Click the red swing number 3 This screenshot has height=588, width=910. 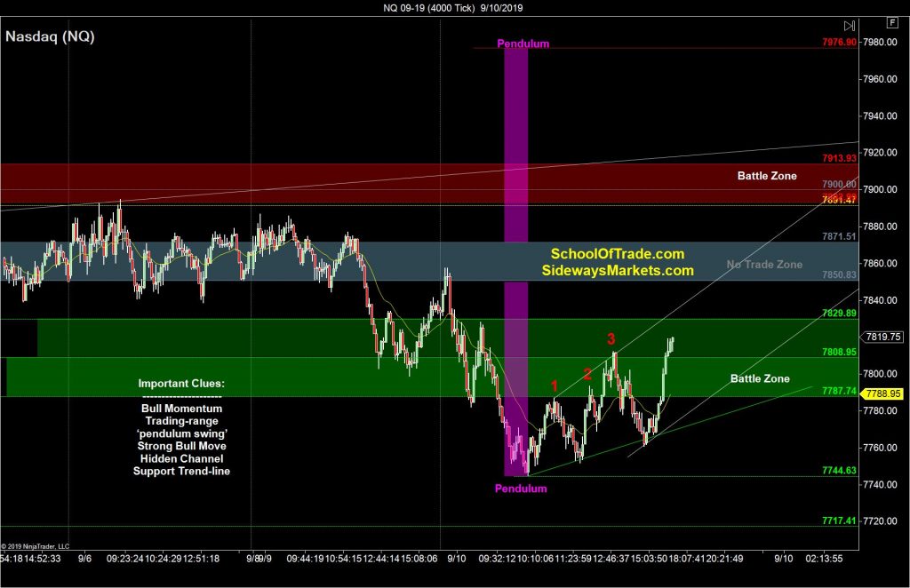pos(611,338)
